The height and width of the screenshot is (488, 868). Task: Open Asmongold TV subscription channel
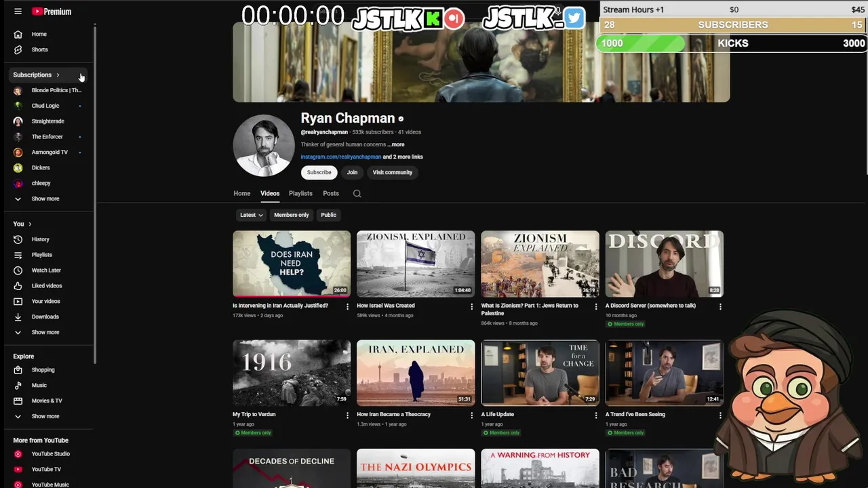[49, 153]
